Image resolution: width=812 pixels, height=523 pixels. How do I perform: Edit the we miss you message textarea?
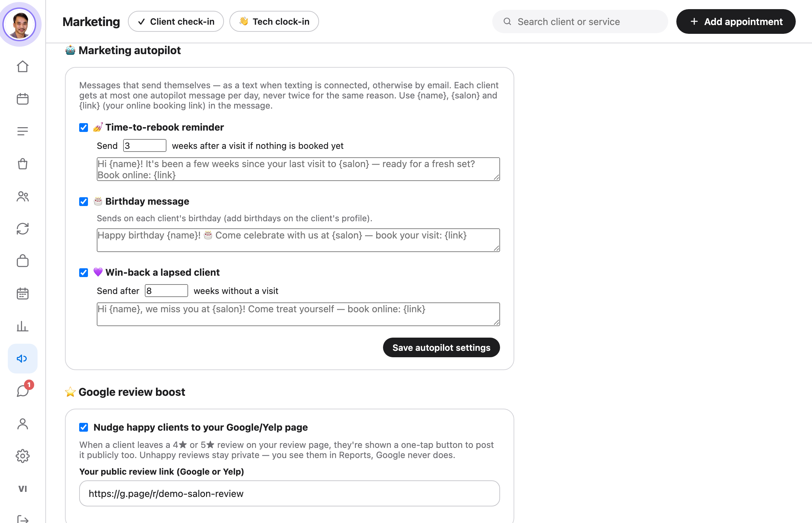pyautogui.click(x=298, y=314)
